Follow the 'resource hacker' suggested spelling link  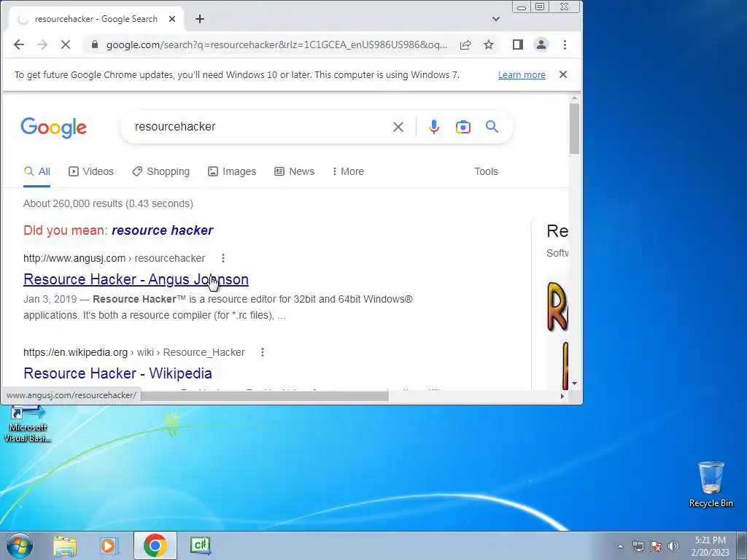tap(163, 230)
